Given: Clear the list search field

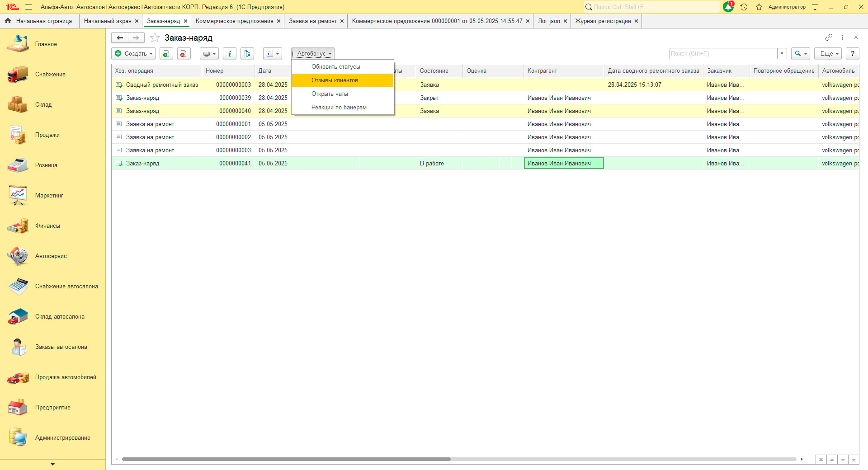Looking at the screenshot, I should [782, 53].
